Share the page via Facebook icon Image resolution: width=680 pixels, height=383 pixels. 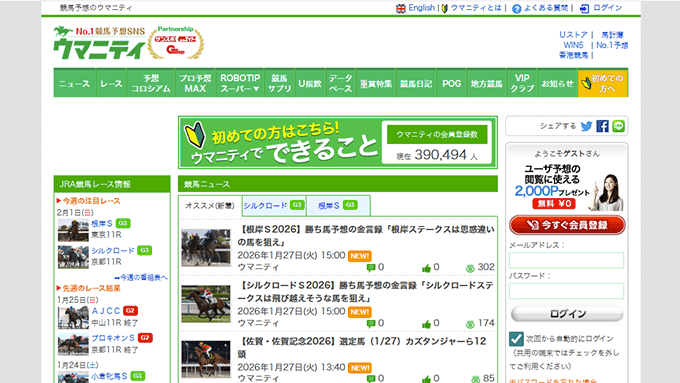tap(602, 126)
